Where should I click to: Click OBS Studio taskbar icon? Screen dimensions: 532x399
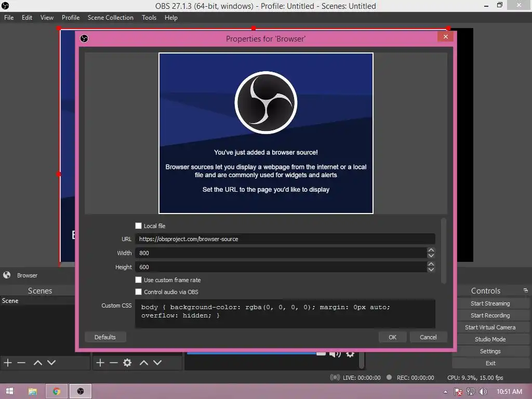tap(81, 392)
